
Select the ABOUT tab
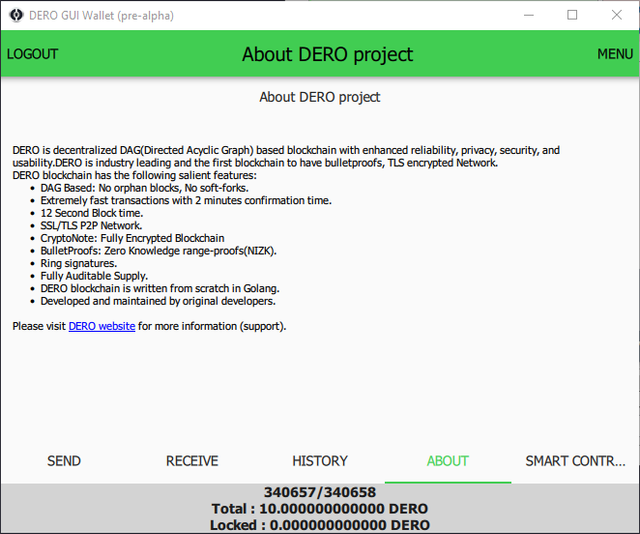(448, 461)
